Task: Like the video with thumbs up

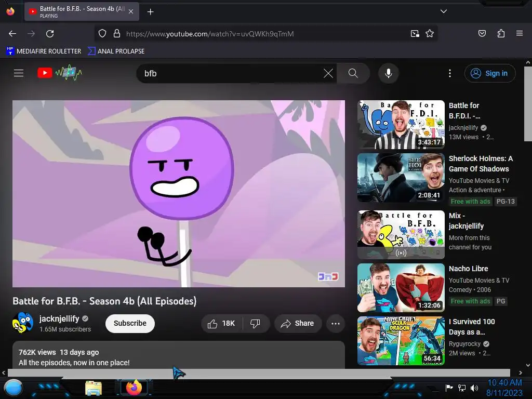Action: pos(222,323)
